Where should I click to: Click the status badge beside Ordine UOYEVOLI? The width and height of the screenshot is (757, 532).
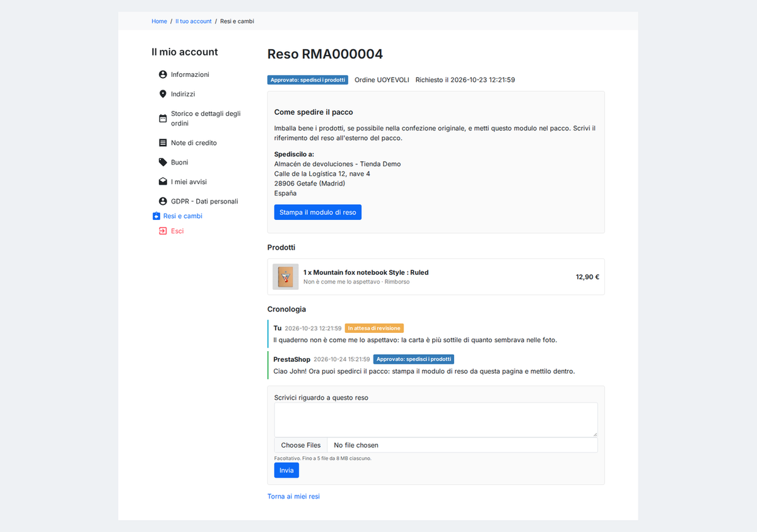pos(308,80)
